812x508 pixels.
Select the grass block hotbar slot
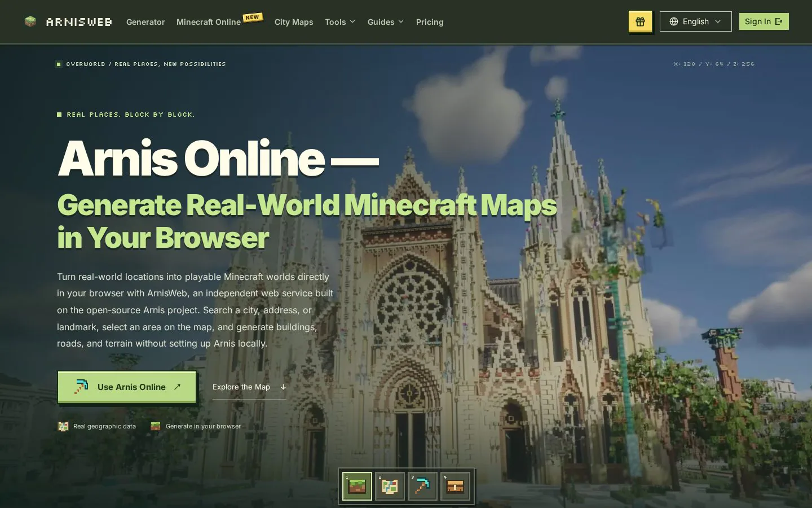(357, 486)
